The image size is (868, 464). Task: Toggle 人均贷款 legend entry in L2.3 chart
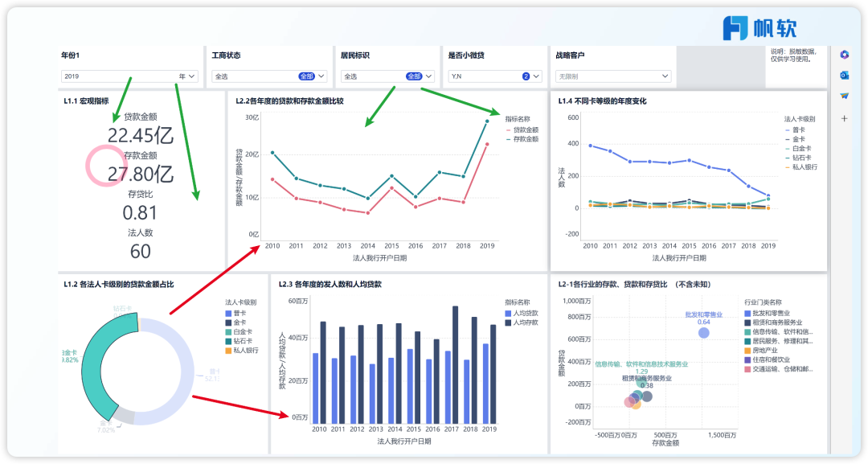pos(522,313)
